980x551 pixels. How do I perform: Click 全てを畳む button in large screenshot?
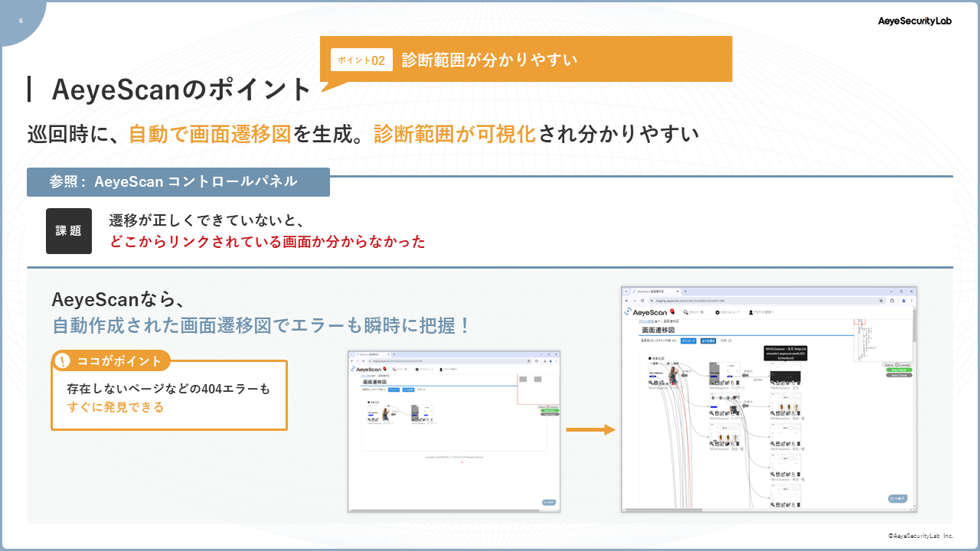708,341
